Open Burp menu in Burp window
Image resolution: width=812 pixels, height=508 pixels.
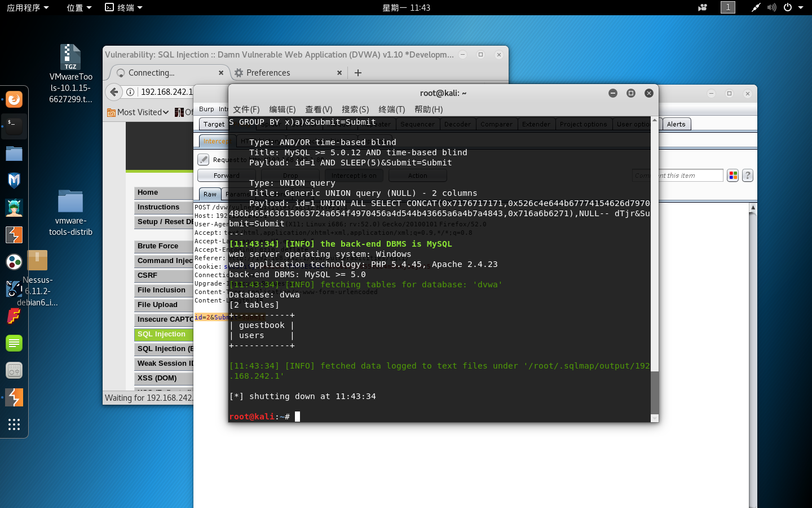tap(206, 109)
